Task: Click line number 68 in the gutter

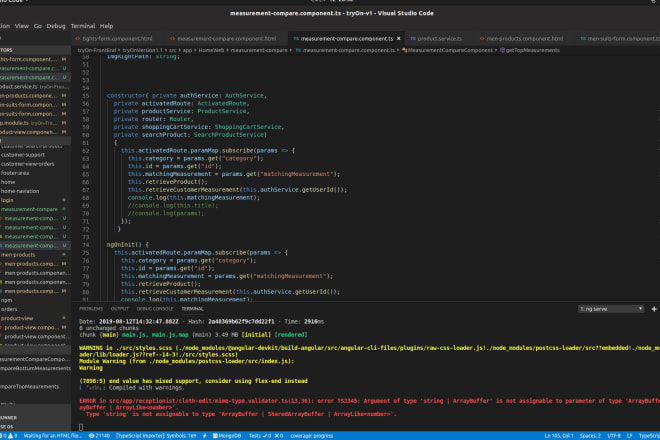Action: [85, 197]
